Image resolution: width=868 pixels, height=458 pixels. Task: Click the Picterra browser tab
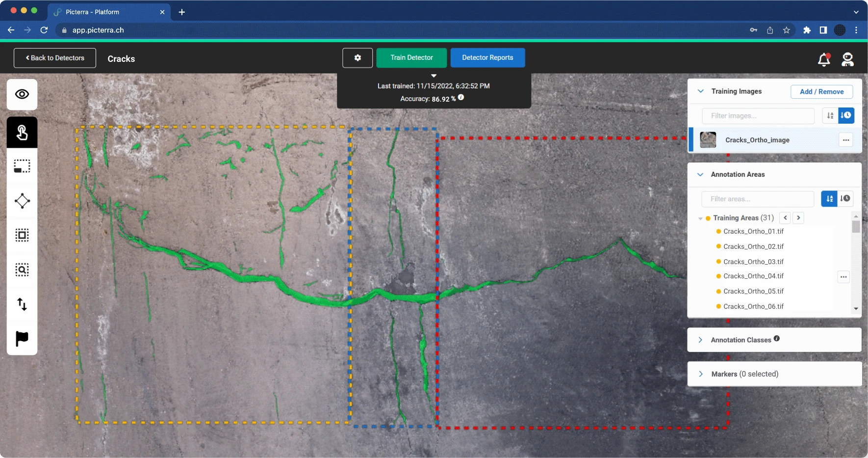110,12
